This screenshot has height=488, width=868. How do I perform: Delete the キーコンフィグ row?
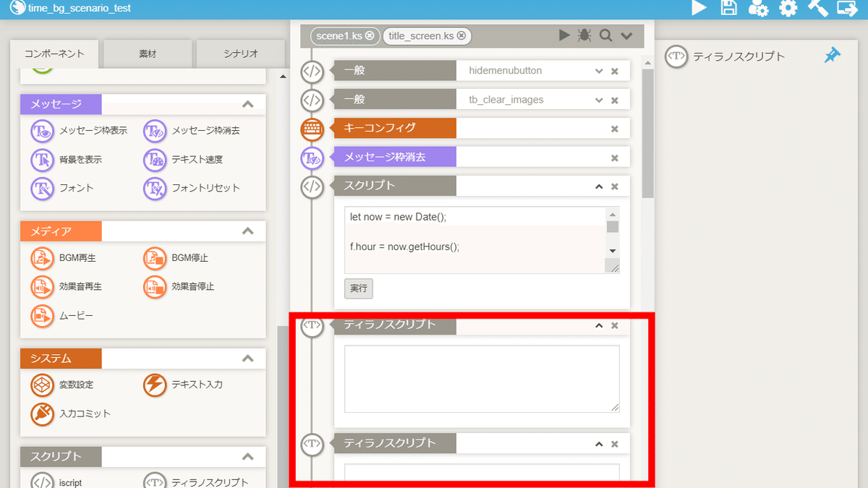coord(615,129)
